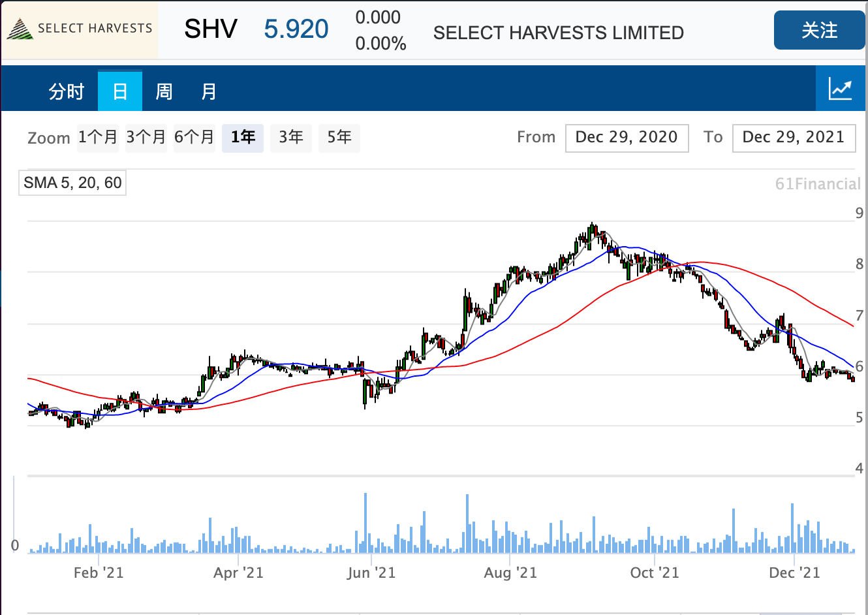Follow the stock with 关注 button
The height and width of the screenshot is (615, 868).
tap(819, 30)
